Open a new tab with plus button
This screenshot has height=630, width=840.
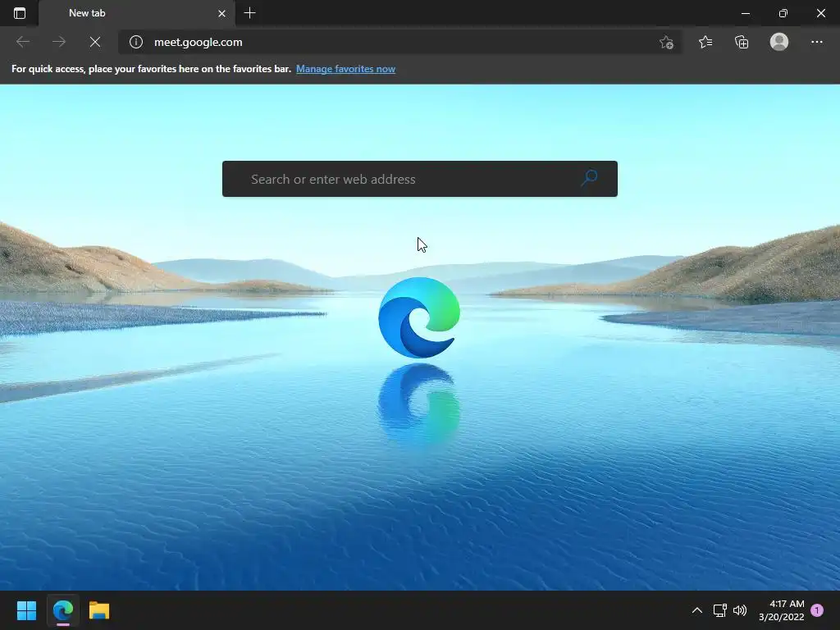(249, 13)
